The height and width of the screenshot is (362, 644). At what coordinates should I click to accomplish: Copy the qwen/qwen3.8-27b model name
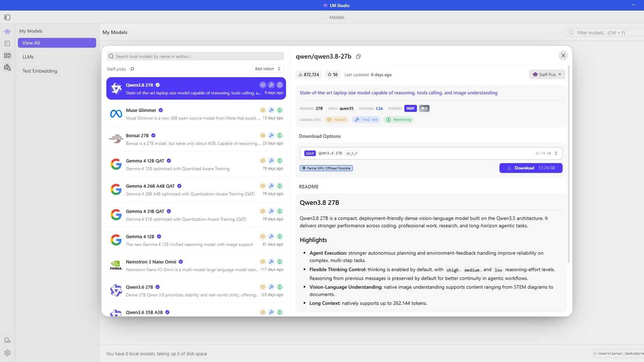pos(358,57)
